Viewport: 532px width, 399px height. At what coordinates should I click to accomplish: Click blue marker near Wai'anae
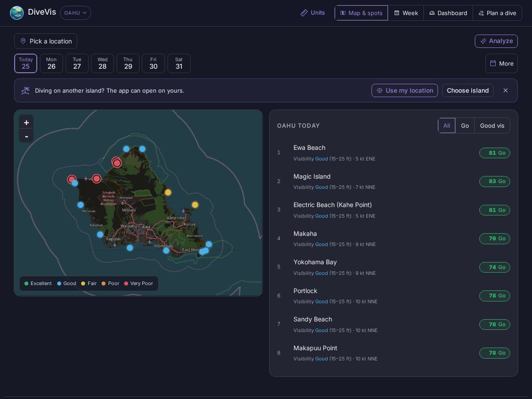(81, 205)
